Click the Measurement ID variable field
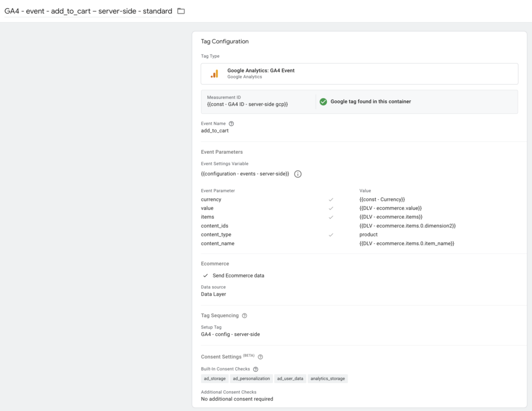This screenshot has height=411, width=532. pyautogui.click(x=247, y=104)
